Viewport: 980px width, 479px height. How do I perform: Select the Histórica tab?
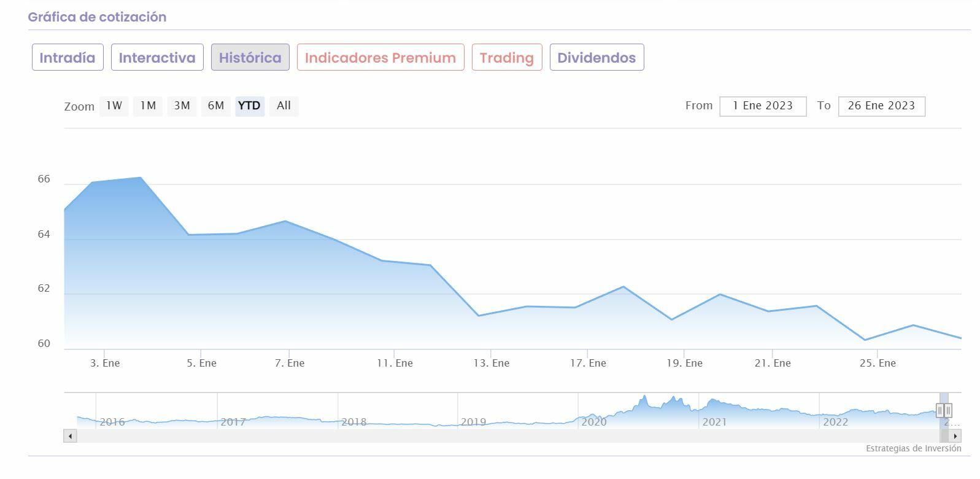(250, 58)
